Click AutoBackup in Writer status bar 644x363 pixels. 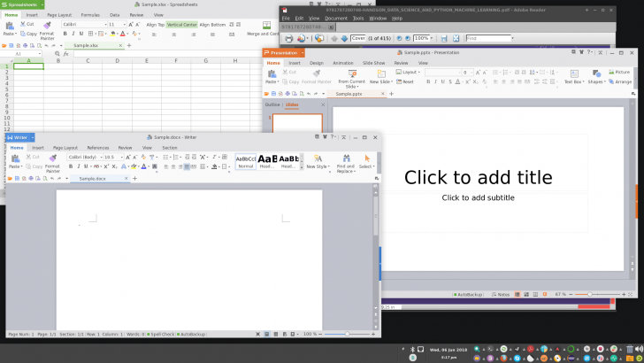[191, 334]
